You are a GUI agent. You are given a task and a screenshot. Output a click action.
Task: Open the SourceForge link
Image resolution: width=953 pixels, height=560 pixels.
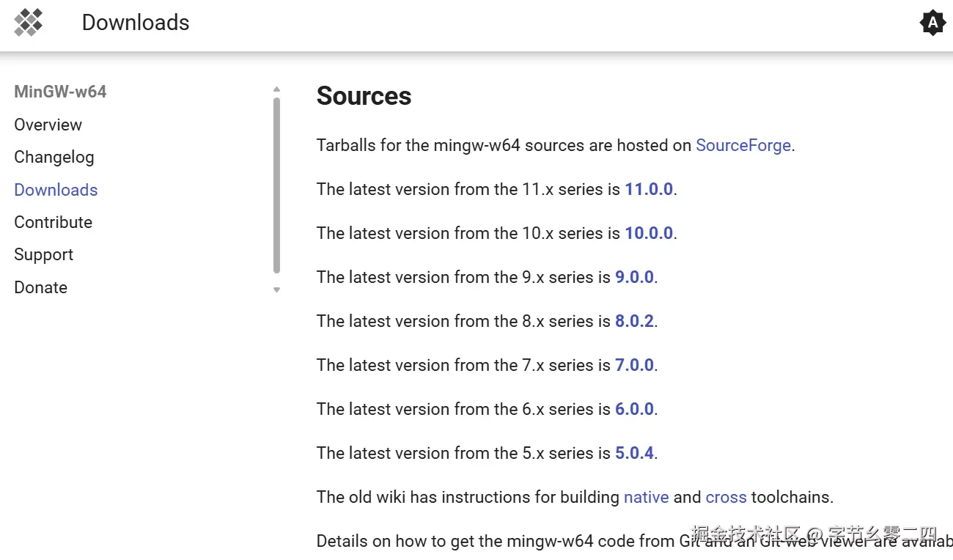pos(743,145)
